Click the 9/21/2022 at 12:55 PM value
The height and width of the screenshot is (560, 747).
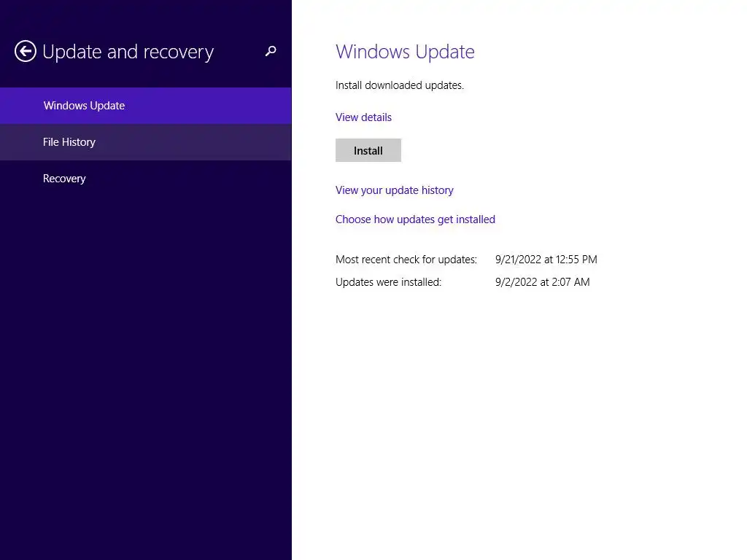(546, 260)
